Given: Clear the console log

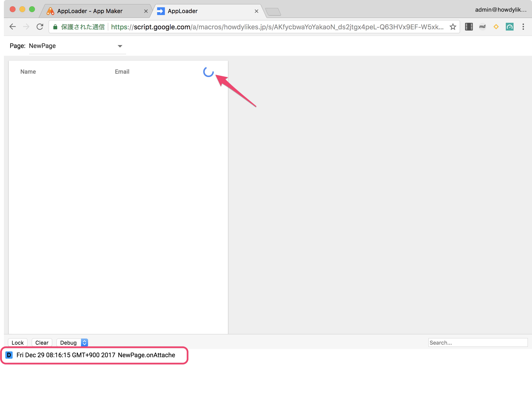Looking at the screenshot, I should [42, 343].
